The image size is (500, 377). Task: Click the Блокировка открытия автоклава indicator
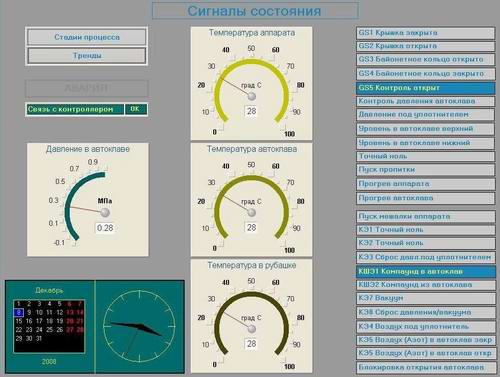point(425,367)
